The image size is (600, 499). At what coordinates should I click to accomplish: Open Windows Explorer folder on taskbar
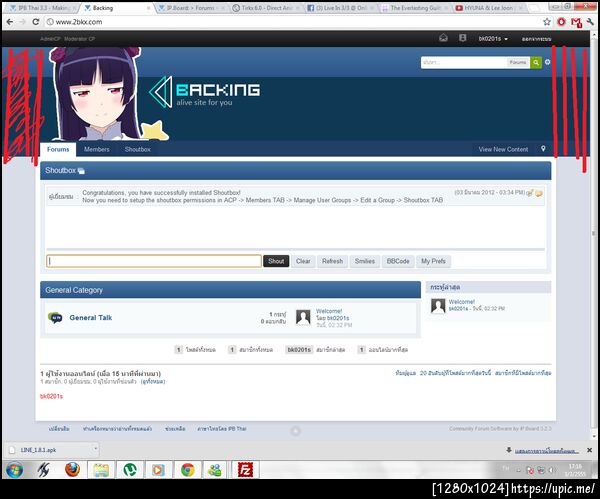(101, 470)
